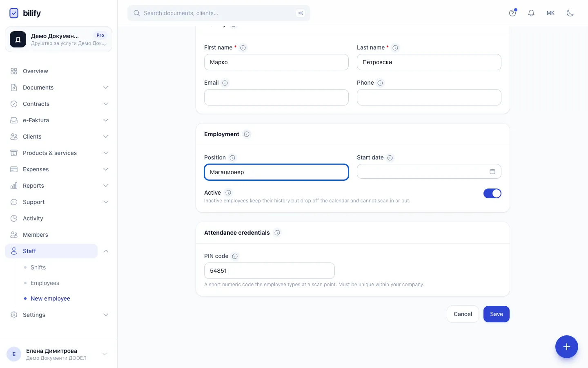Open the company switcher dropdown

click(x=58, y=39)
